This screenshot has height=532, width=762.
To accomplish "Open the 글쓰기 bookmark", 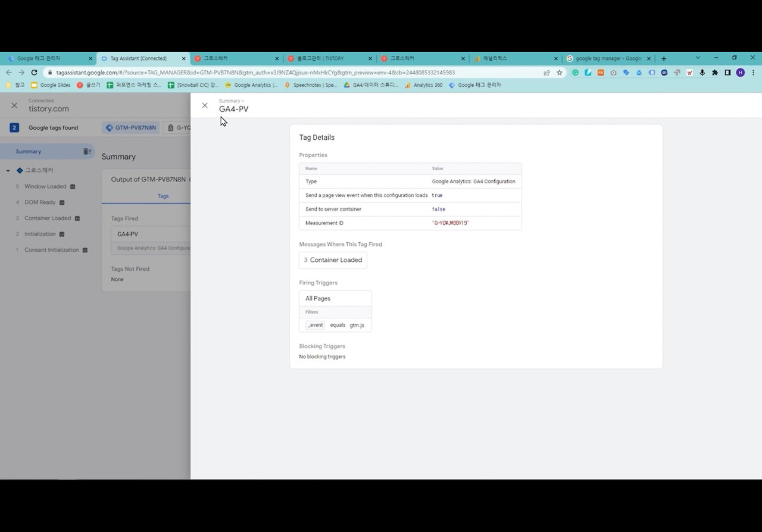I will 88,85.
